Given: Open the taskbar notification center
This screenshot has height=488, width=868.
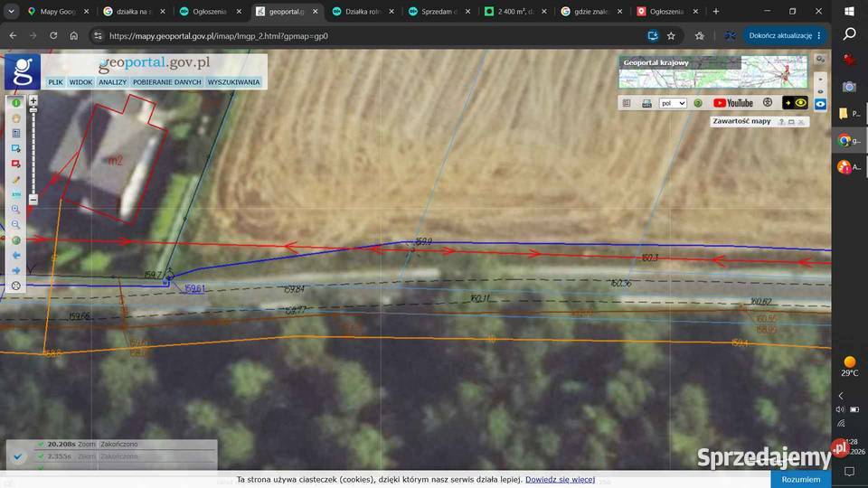Looking at the screenshot, I should click(849, 472).
